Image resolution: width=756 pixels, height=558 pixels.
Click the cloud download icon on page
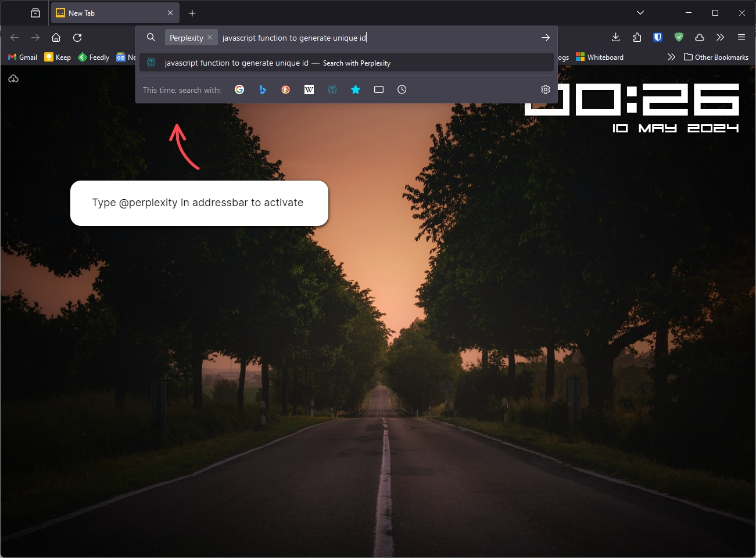(13, 78)
